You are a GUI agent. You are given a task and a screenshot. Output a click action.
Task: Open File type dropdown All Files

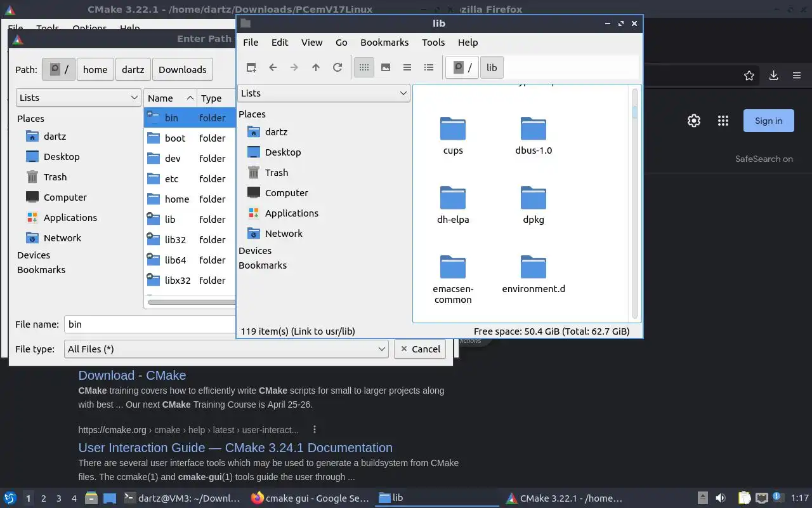pos(226,349)
